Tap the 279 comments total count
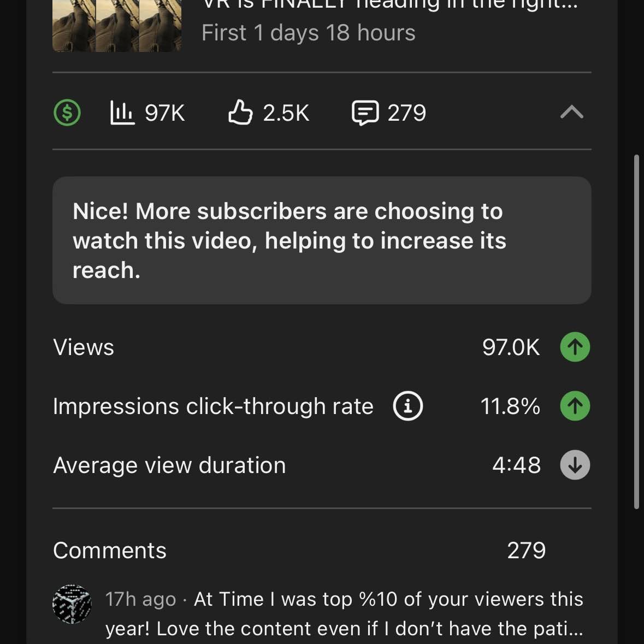 526,550
